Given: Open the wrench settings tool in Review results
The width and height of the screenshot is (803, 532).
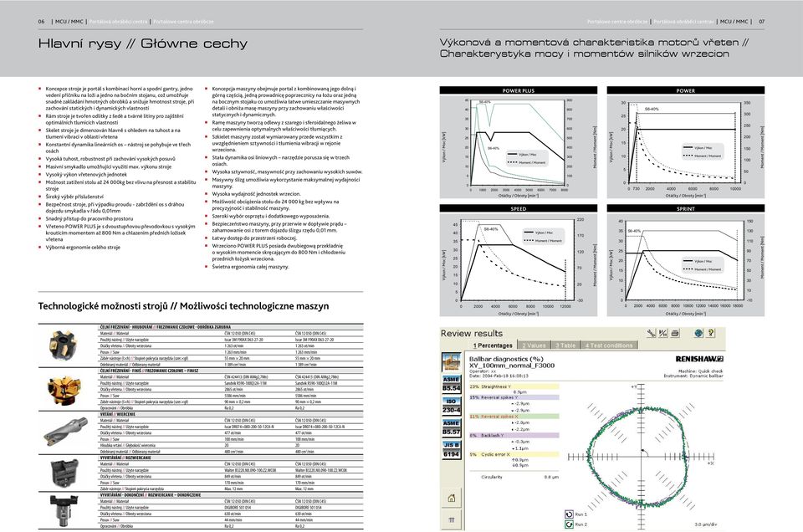Looking at the screenshot, I should (x=651, y=333).
